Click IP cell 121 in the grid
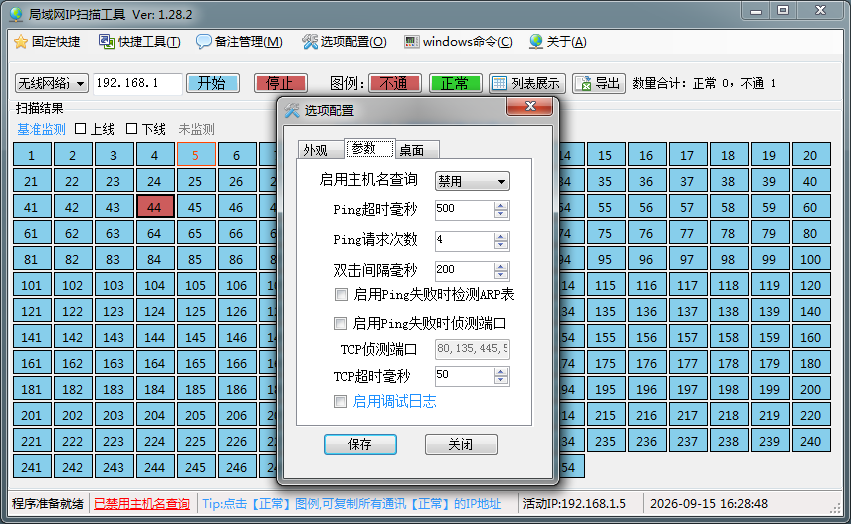This screenshot has width=851, height=524. 32,311
